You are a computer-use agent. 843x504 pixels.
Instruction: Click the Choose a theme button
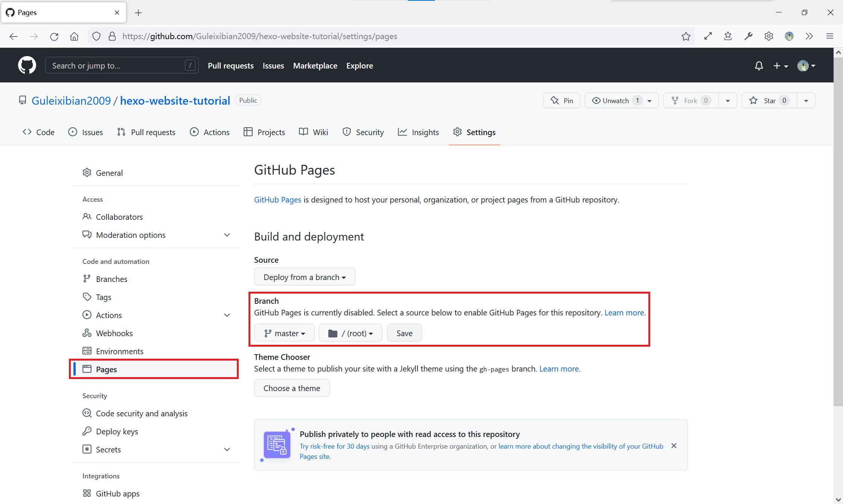(292, 388)
